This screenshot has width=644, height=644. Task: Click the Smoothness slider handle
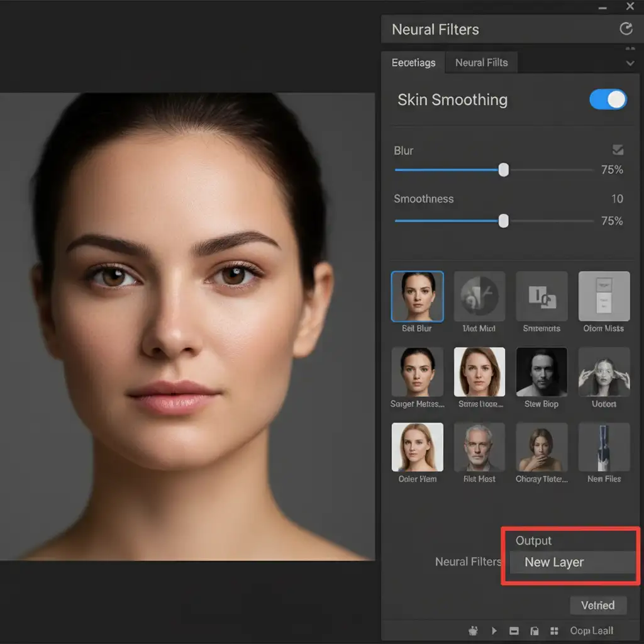pyautogui.click(x=504, y=221)
